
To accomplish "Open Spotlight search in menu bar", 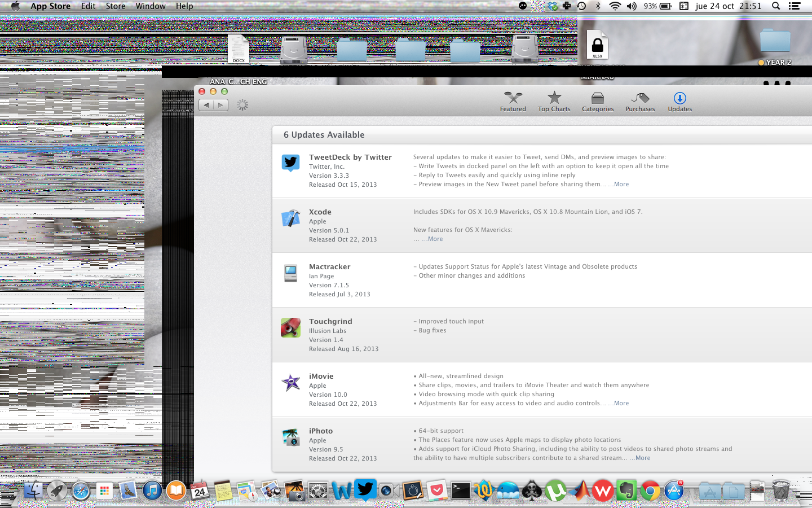I will [x=776, y=6].
